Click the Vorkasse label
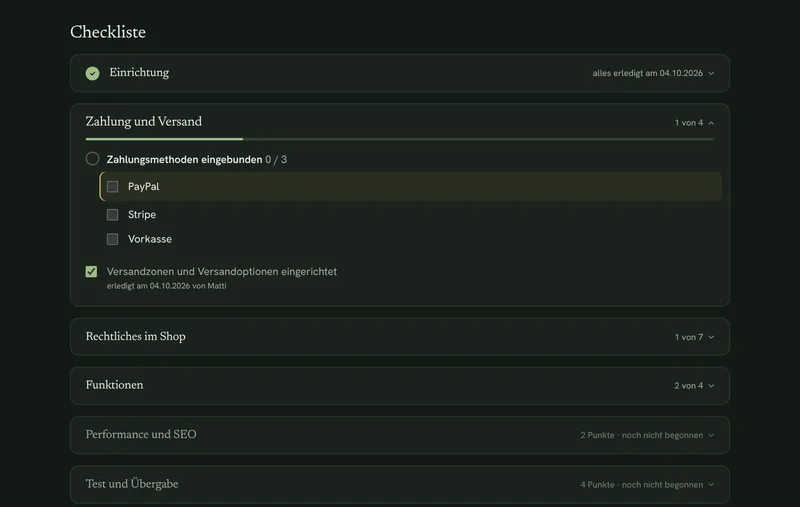Screen dimensions: 800x507 point(150,239)
